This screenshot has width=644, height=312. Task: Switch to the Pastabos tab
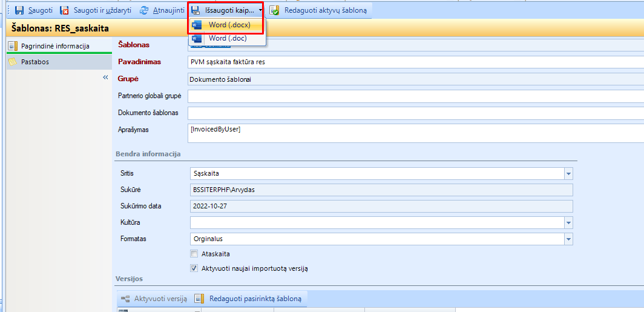point(35,62)
